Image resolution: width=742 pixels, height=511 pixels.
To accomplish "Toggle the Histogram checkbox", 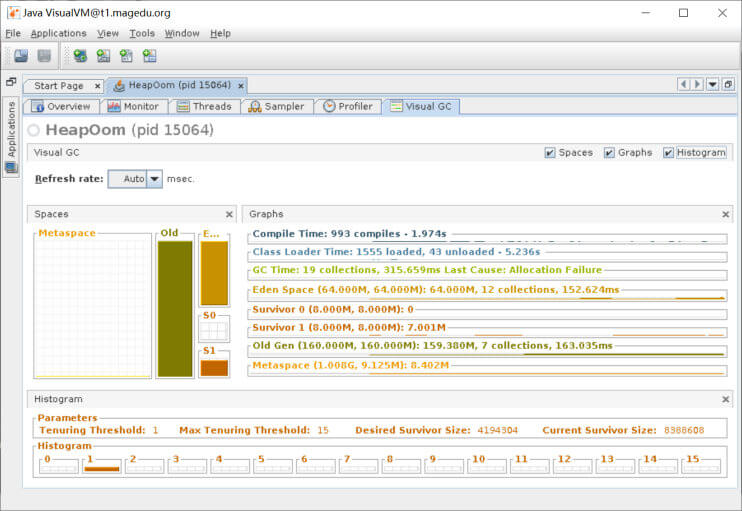I will (x=668, y=152).
